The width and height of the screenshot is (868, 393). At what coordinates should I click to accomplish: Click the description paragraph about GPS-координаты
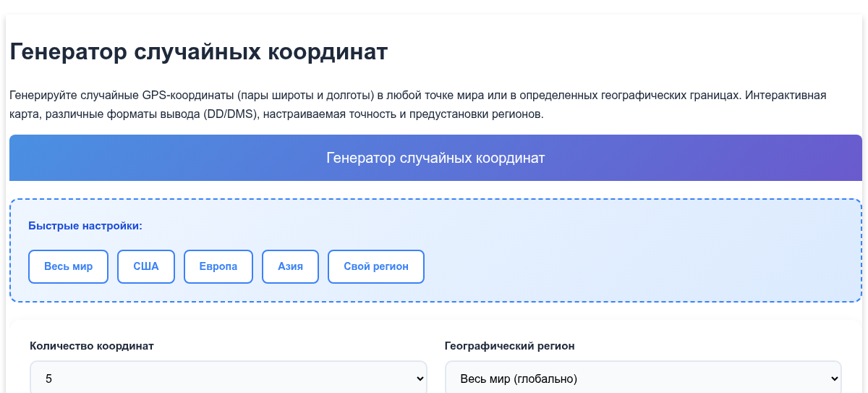pyautogui.click(x=418, y=105)
